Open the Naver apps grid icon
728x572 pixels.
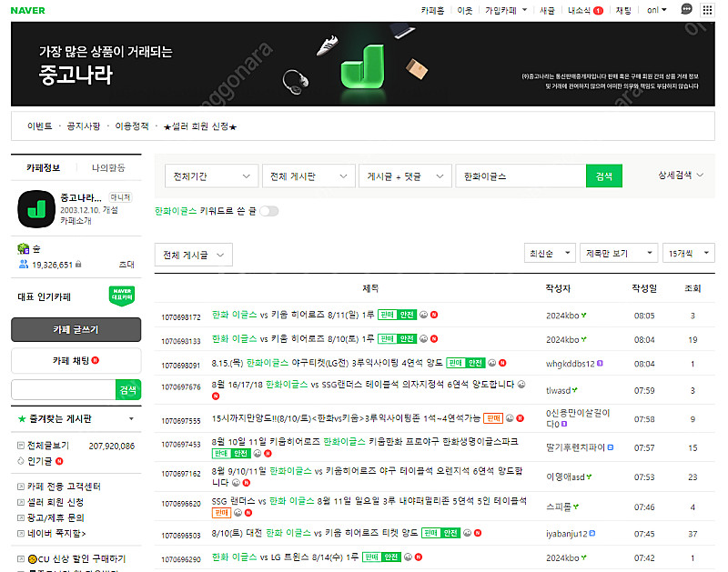click(707, 10)
